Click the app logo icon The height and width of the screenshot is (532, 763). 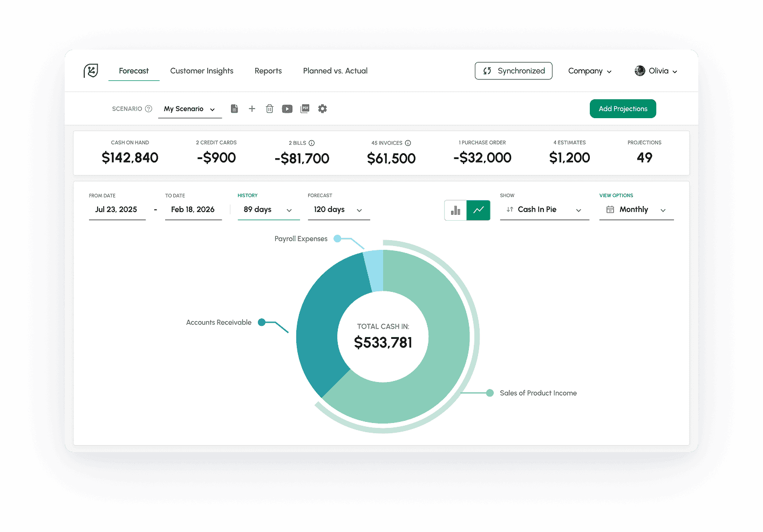91,71
